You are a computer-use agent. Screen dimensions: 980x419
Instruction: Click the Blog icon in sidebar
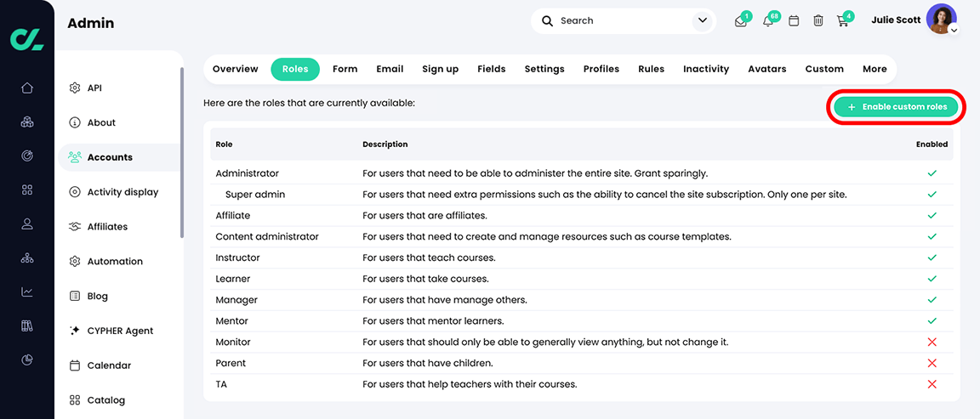point(75,296)
